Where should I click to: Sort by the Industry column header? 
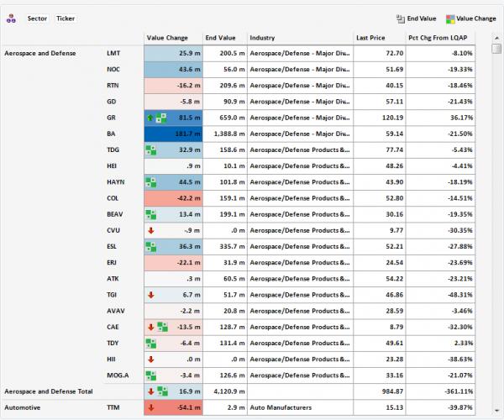click(300, 38)
